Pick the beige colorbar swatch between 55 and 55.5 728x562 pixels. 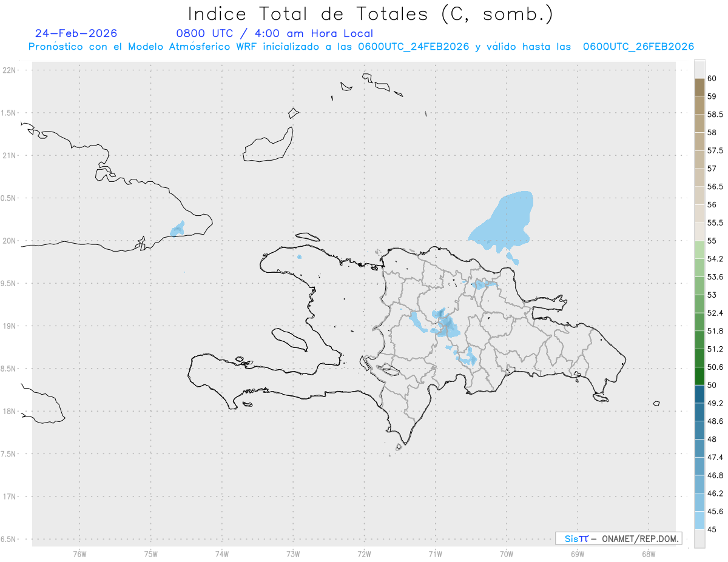click(699, 232)
